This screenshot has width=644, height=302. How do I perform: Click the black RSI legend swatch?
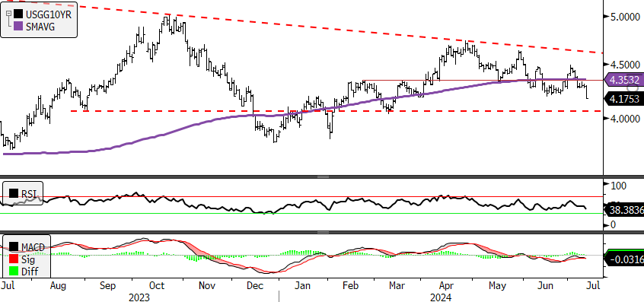(14, 193)
